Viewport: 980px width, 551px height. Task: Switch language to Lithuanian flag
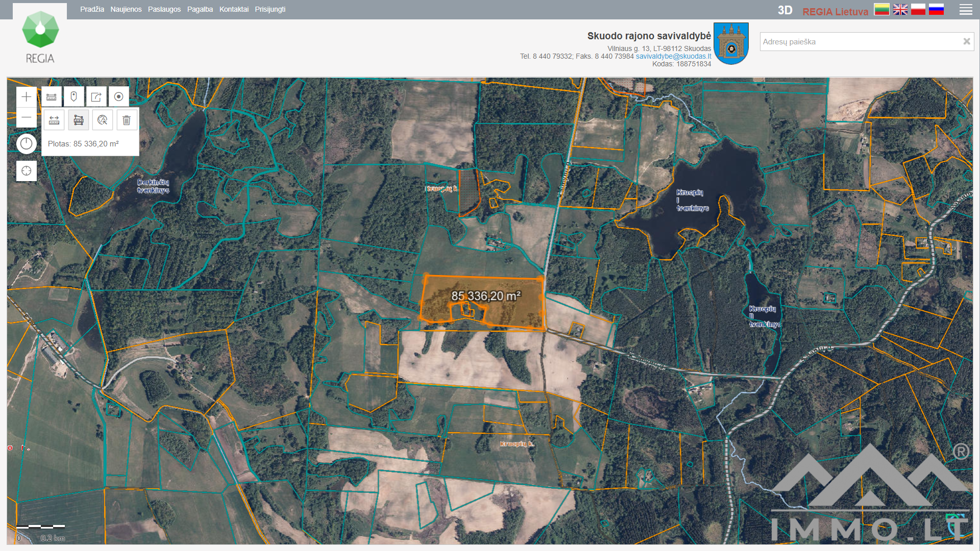(881, 9)
